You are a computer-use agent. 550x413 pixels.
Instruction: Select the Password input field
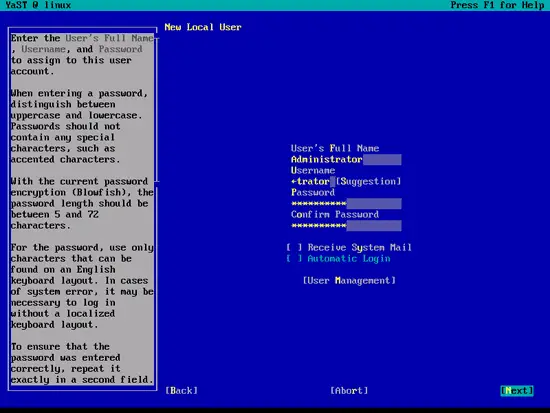[346, 204]
